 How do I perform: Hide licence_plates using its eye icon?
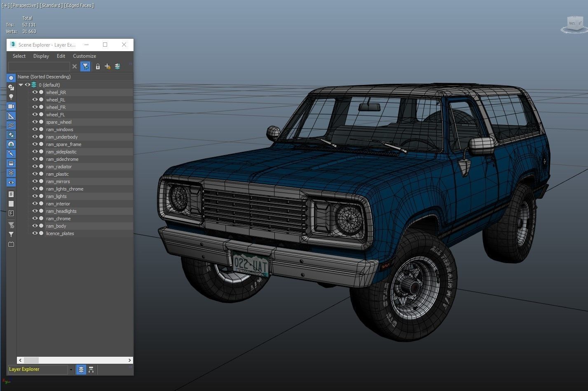click(x=35, y=233)
